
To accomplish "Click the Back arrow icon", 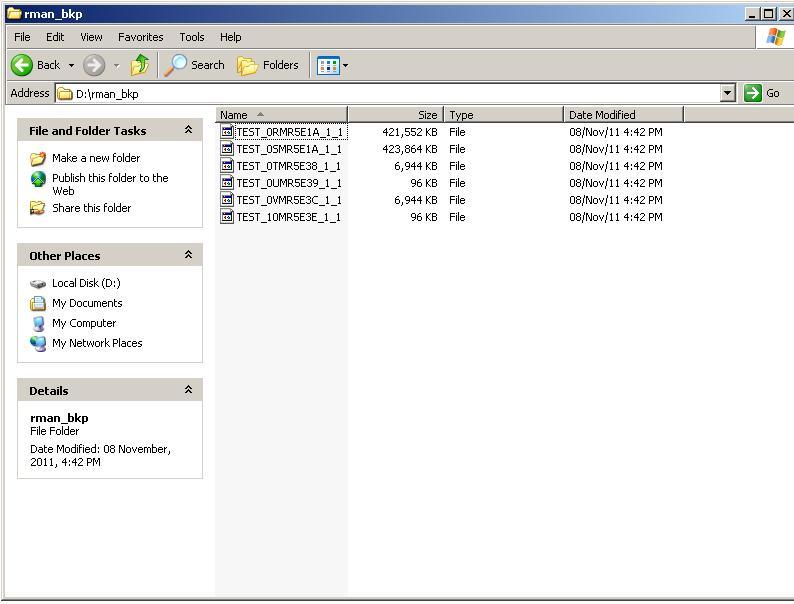I will point(22,65).
